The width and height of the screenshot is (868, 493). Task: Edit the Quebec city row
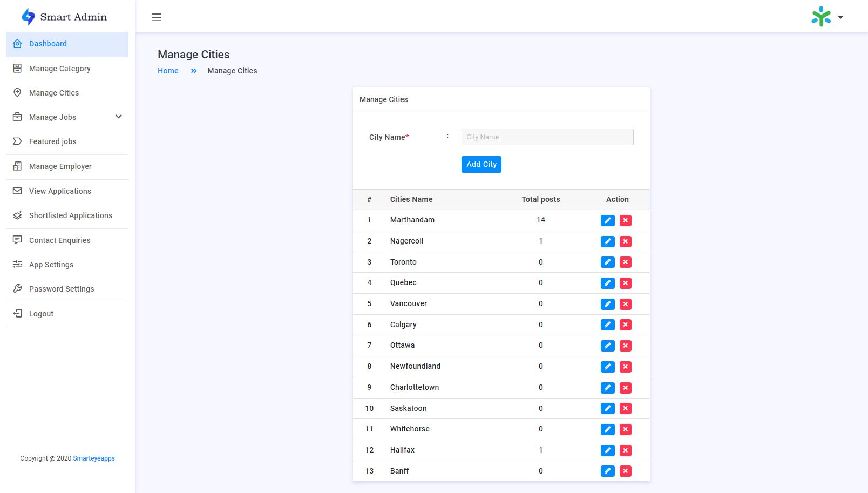607,283
